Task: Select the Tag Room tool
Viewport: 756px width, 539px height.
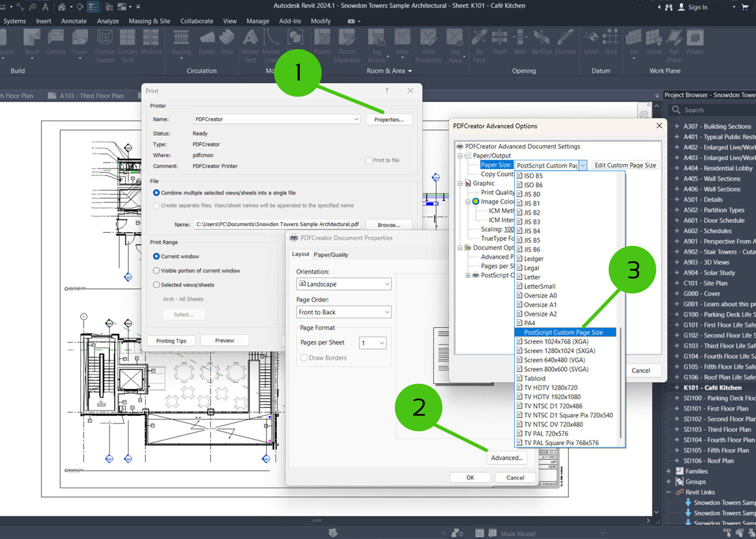Action: [377, 45]
